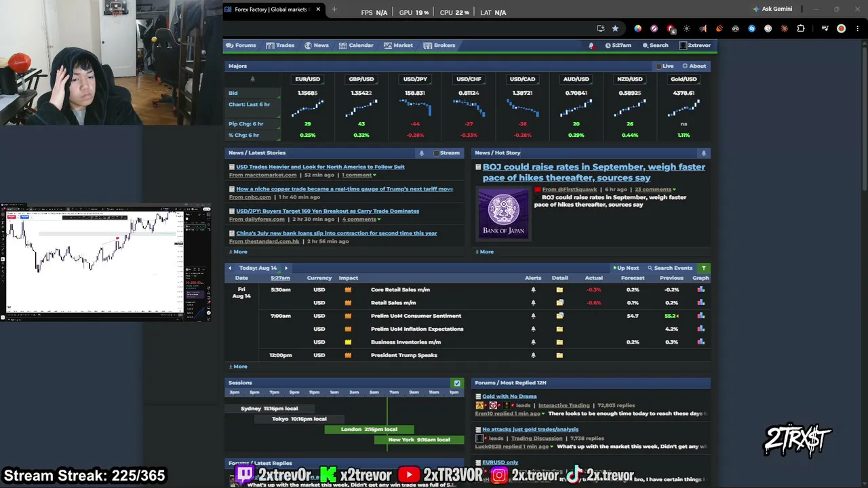This screenshot has height=488, width=868.
Task: Open the Trades menu
Action: pos(280,45)
